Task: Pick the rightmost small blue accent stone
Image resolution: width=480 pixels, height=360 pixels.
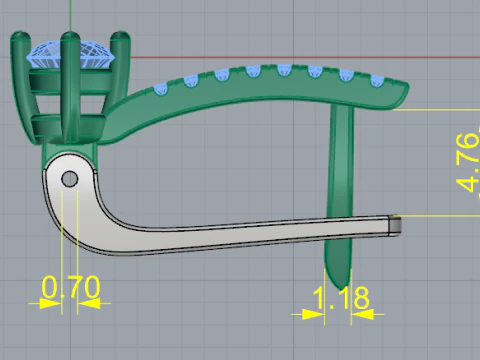Action: (x=377, y=81)
